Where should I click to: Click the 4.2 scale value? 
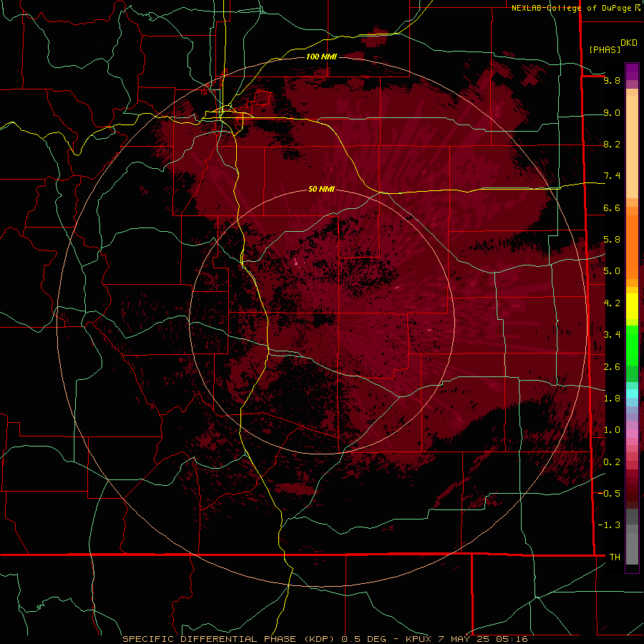[612, 303]
